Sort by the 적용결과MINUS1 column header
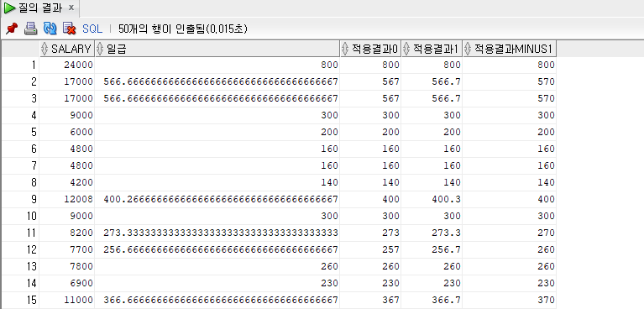 510,49
